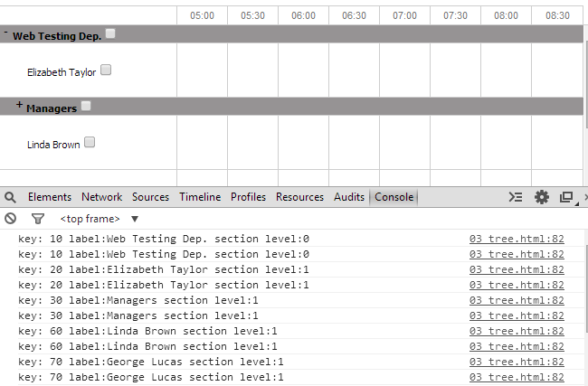The width and height of the screenshot is (588, 386).
Task: Switch to the Elements tab
Action: point(50,197)
